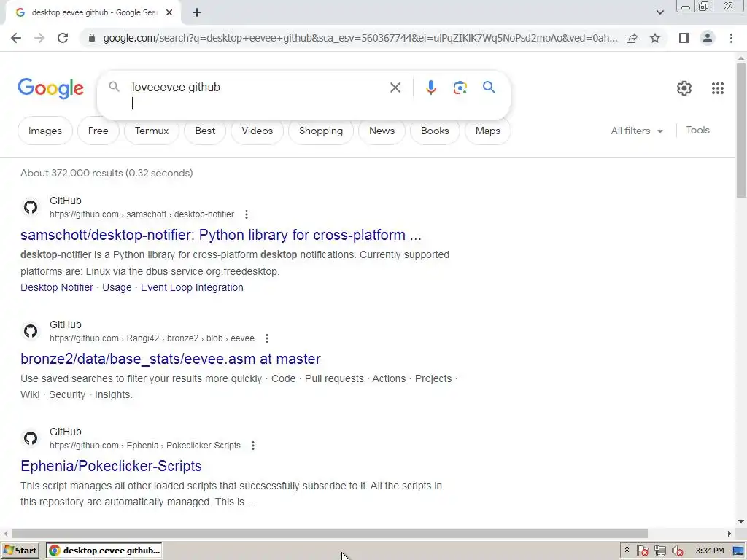The width and height of the screenshot is (747, 560).
Task: Open muted volume tray icon
Action: 678,551
